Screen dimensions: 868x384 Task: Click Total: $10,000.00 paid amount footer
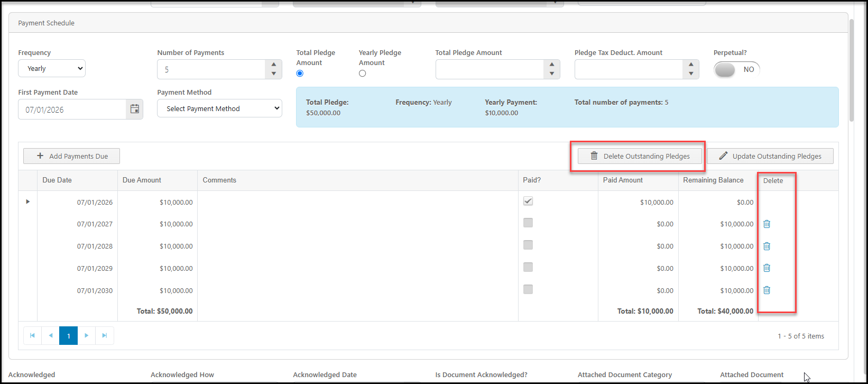[x=645, y=311]
